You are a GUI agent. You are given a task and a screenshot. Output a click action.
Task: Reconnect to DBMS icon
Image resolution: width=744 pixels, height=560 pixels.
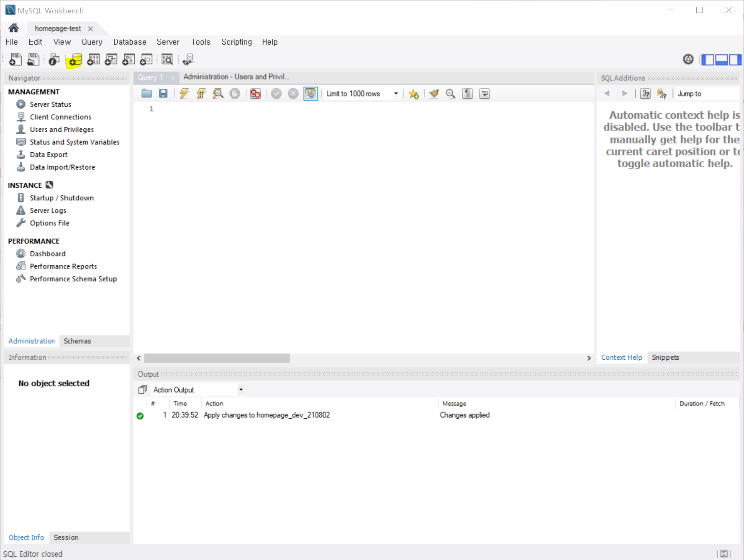point(188,59)
